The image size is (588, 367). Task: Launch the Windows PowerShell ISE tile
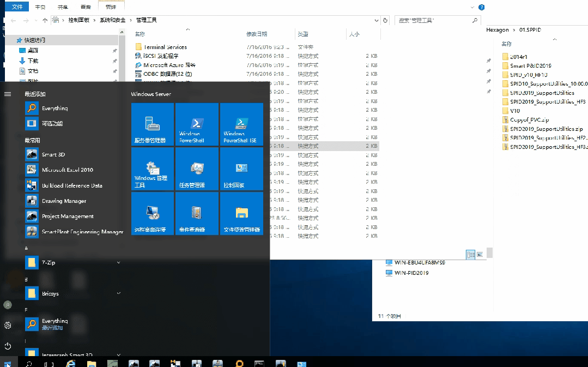pos(241,124)
